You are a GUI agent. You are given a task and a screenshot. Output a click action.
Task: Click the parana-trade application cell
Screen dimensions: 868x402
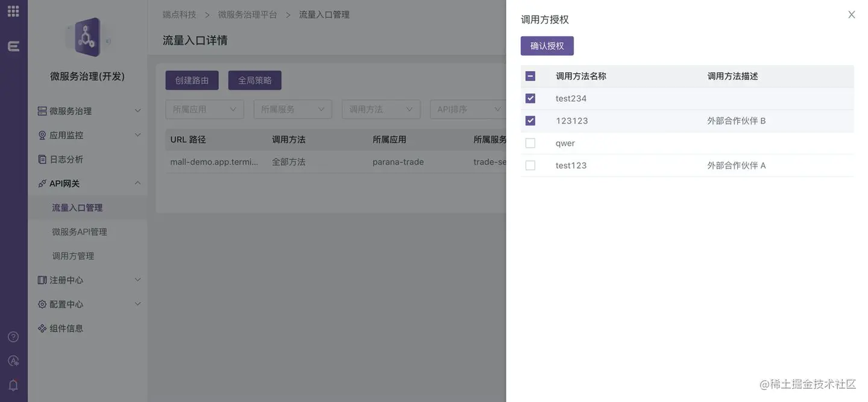click(398, 162)
